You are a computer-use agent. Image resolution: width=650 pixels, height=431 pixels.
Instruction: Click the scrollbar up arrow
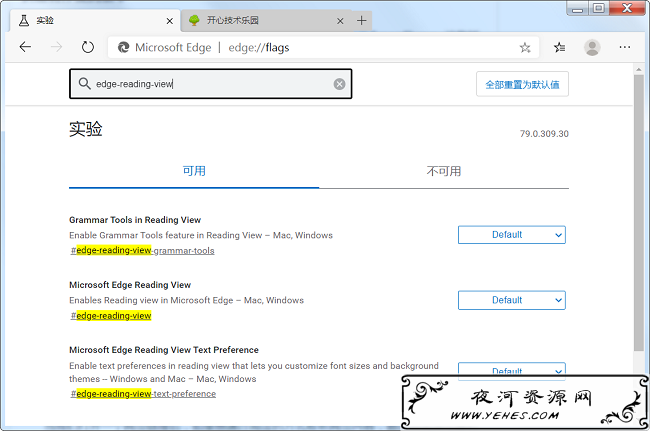pyautogui.click(x=638, y=69)
